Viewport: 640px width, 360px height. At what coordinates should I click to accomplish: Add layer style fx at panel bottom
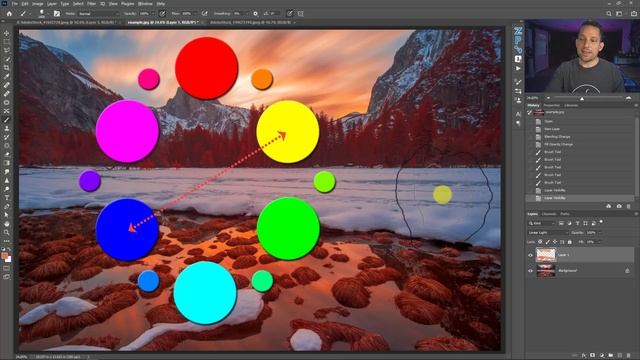pos(584,356)
